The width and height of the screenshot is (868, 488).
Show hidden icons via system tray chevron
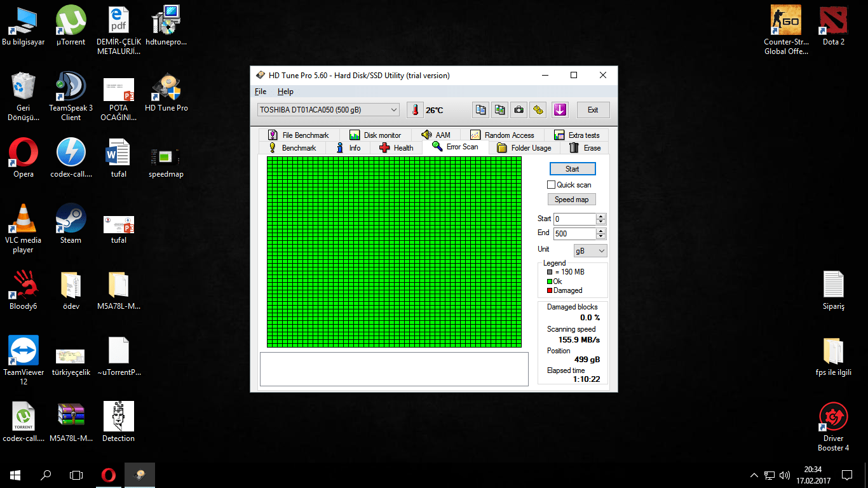(754, 475)
